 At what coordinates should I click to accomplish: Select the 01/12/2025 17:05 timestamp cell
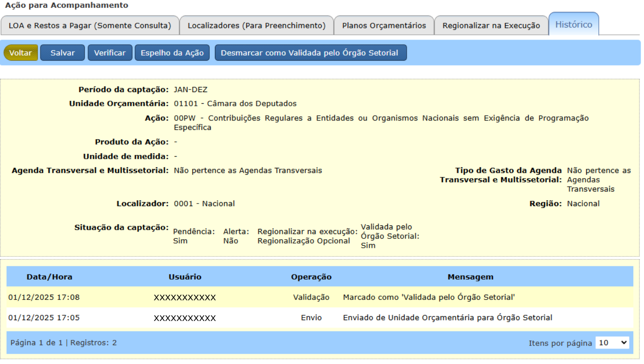coord(44,318)
